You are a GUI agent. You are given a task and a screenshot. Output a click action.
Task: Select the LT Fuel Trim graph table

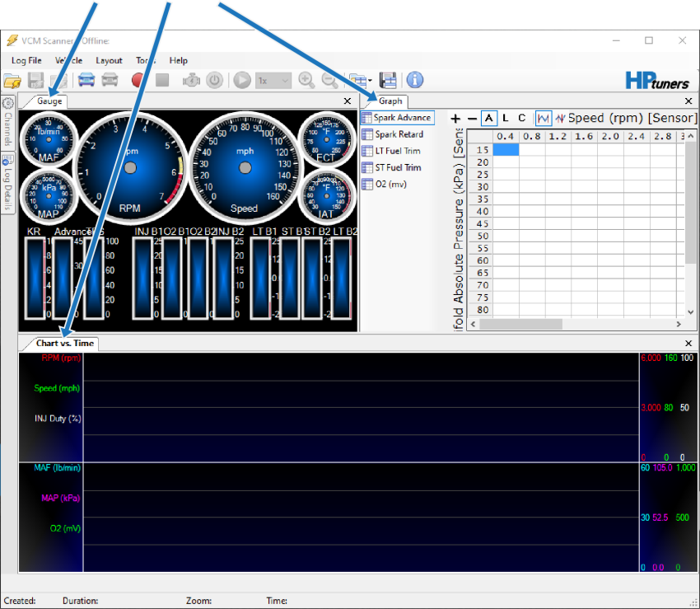(x=391, y=151)
